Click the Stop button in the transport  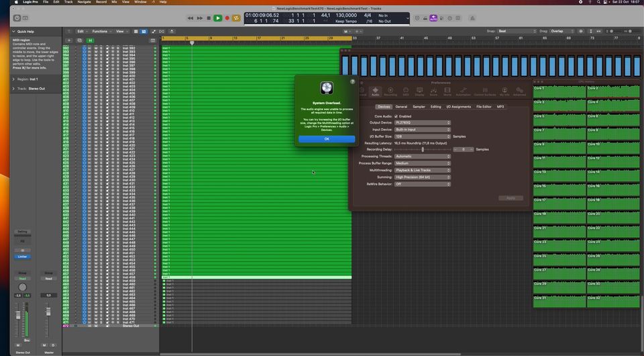[x=209, y=18]
